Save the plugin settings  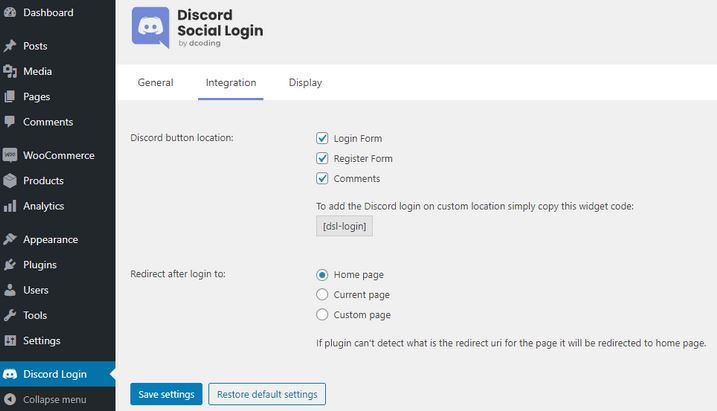tap(166, 394)
